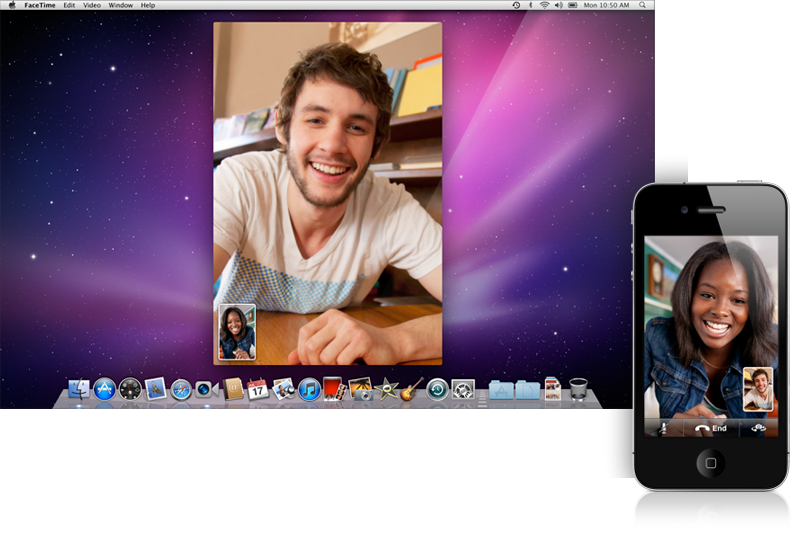Viewport: 791px width, 534px height.
Task: Open the FaceTime application menu
Action: click(40, 5)
